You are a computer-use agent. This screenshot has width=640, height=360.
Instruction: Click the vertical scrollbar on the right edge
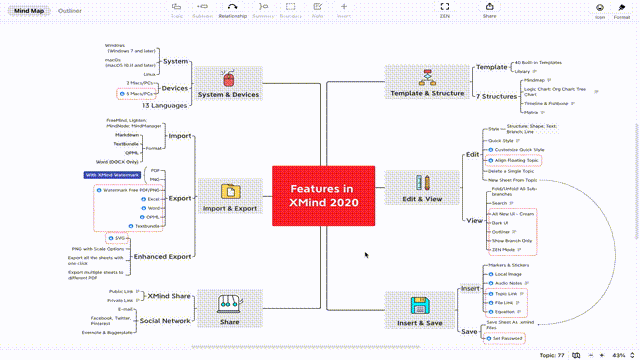click(x=636, y=182)
